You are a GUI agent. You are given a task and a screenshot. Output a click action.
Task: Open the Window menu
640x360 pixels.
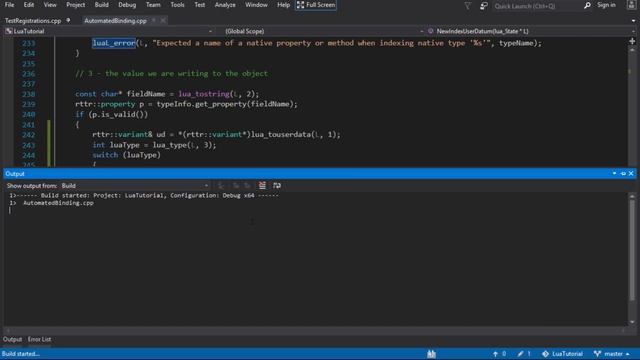(256, 5)
